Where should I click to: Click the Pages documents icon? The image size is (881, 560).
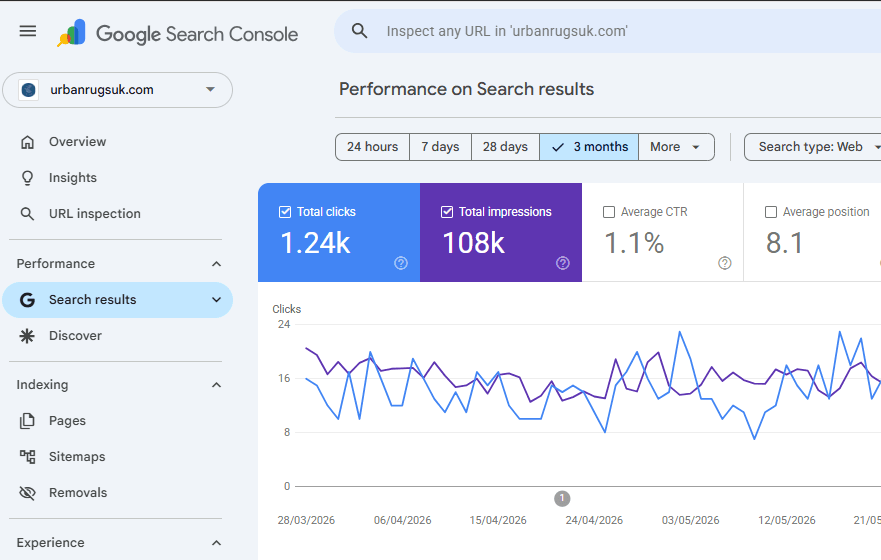click(x=27, y=421)
